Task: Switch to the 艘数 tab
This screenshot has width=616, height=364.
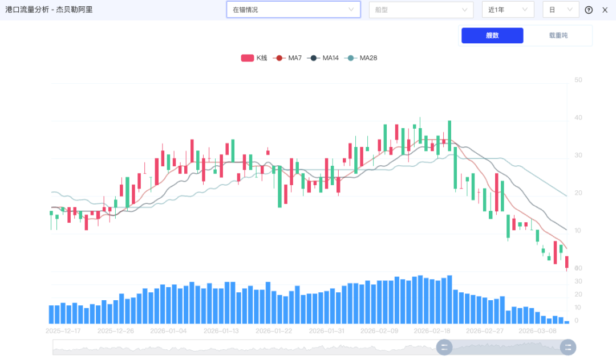Action: (492, 35)
